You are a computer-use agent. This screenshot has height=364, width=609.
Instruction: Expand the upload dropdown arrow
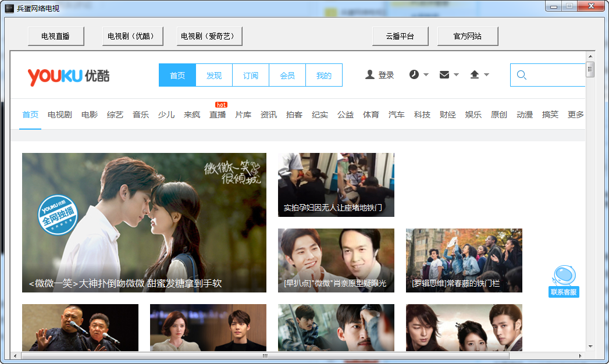pyautogui.click(x=486, y=74)
